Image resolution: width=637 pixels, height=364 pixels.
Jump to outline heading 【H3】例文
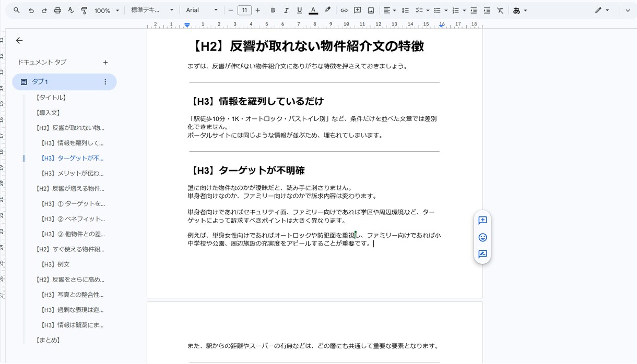[x=55, y=264]
